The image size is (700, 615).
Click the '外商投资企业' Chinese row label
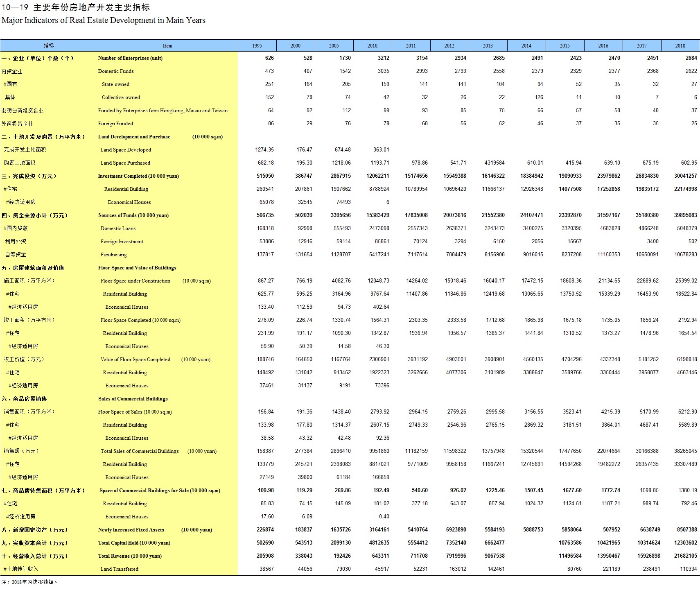point(17,124)
